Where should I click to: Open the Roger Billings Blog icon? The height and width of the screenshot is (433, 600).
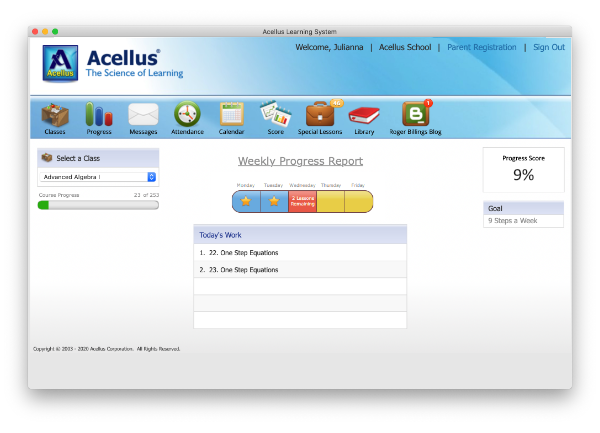416,114
